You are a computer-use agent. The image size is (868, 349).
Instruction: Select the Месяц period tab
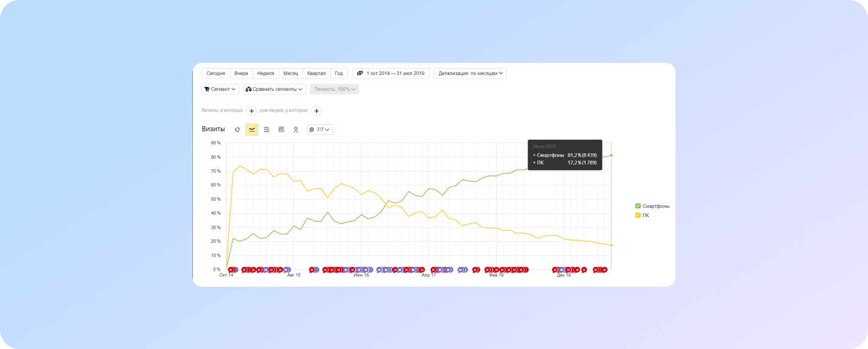pyautogui.click(x=291, y=73)
